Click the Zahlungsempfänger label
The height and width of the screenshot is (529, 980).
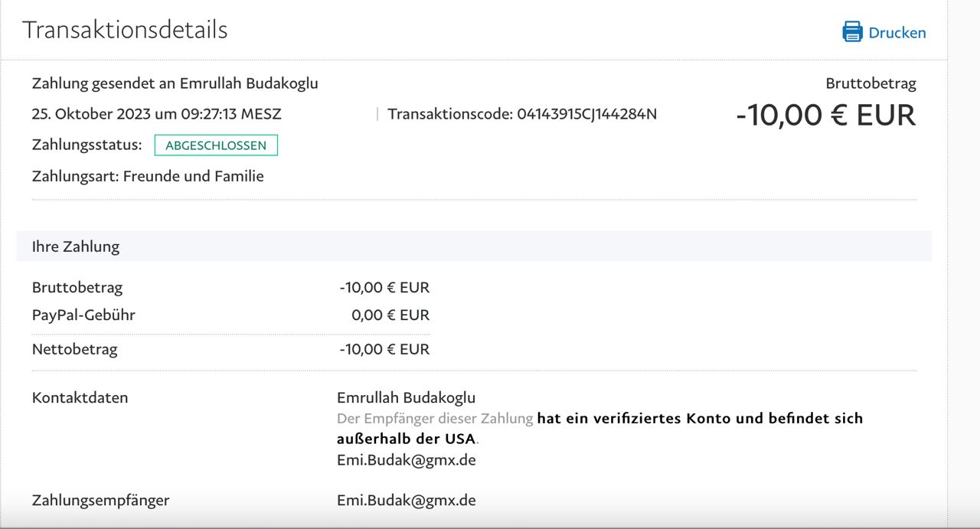100,500
